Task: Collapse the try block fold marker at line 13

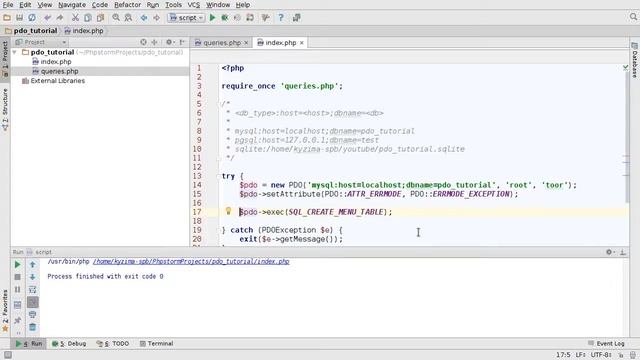Action: point(219,176)
